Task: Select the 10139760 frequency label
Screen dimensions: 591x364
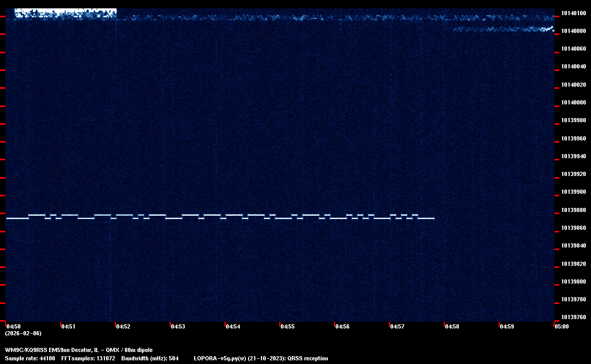Action: [573, 317]
